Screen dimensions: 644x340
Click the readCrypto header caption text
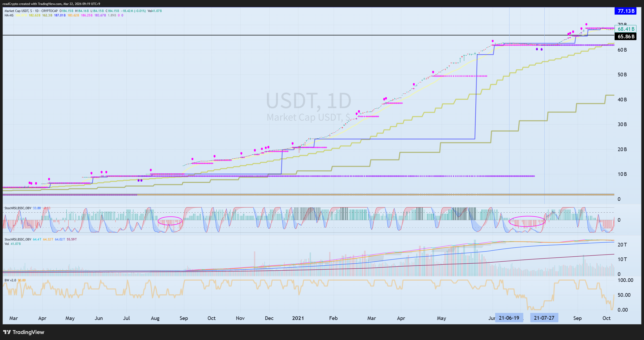click(x=51, y=4)
